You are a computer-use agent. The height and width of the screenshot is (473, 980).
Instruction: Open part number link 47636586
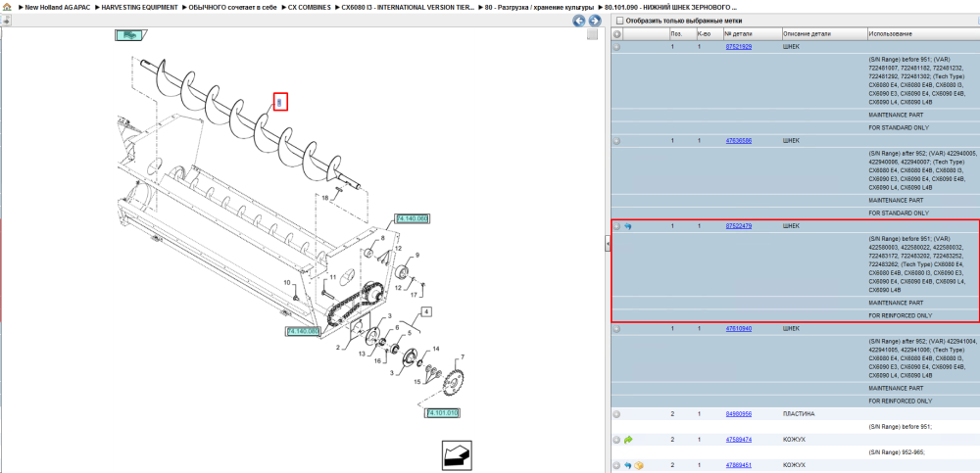click(x=738, y=141)
